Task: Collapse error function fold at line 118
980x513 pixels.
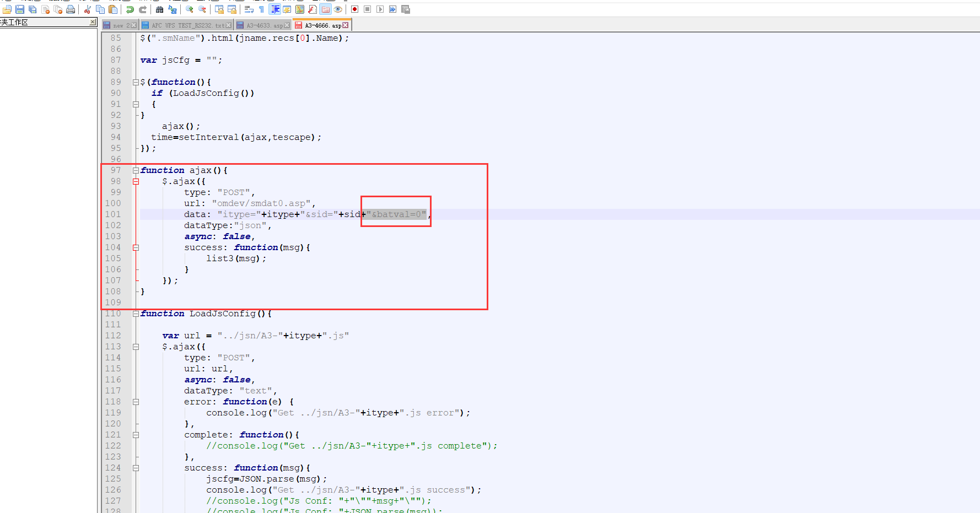Action: click(x=136, y=402)
